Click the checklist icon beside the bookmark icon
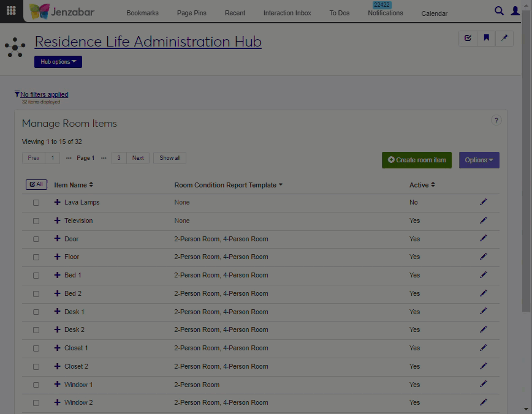The image size is (532, 414). click(x=468, y=38)
